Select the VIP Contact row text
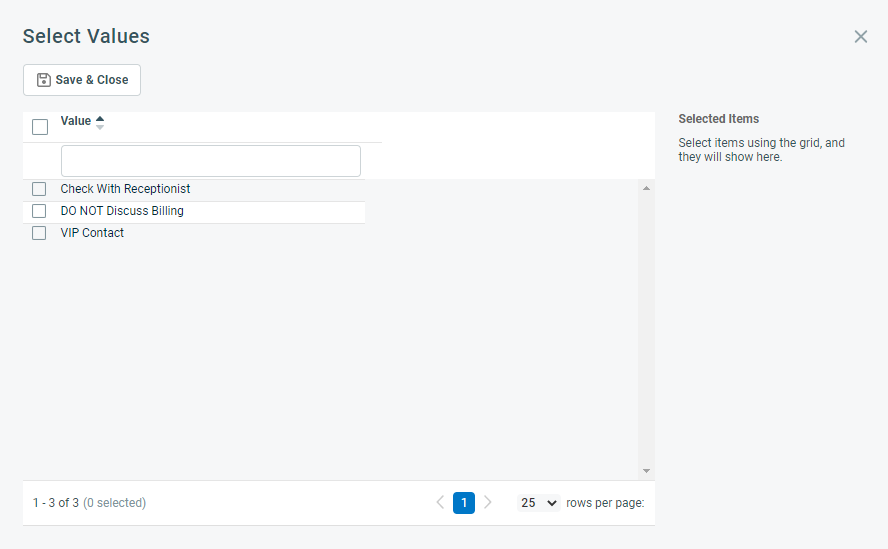This screenshot has height=549, width=888. pyautogui.click(x=92, y=233)
